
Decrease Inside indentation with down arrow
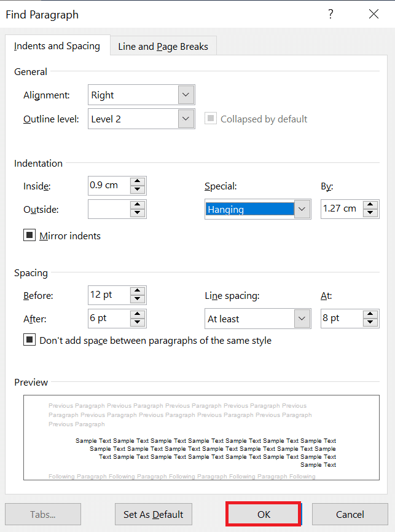pos(138,190)
